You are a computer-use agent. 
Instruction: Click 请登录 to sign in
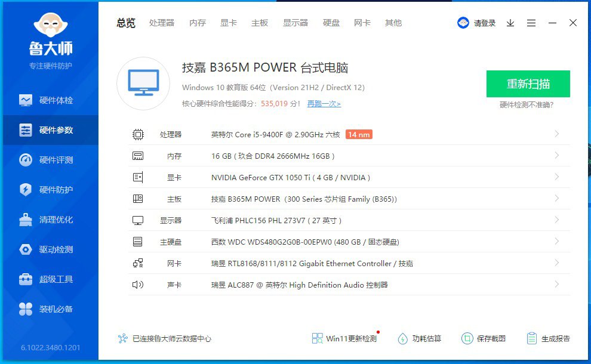click(x=485, y=23)
